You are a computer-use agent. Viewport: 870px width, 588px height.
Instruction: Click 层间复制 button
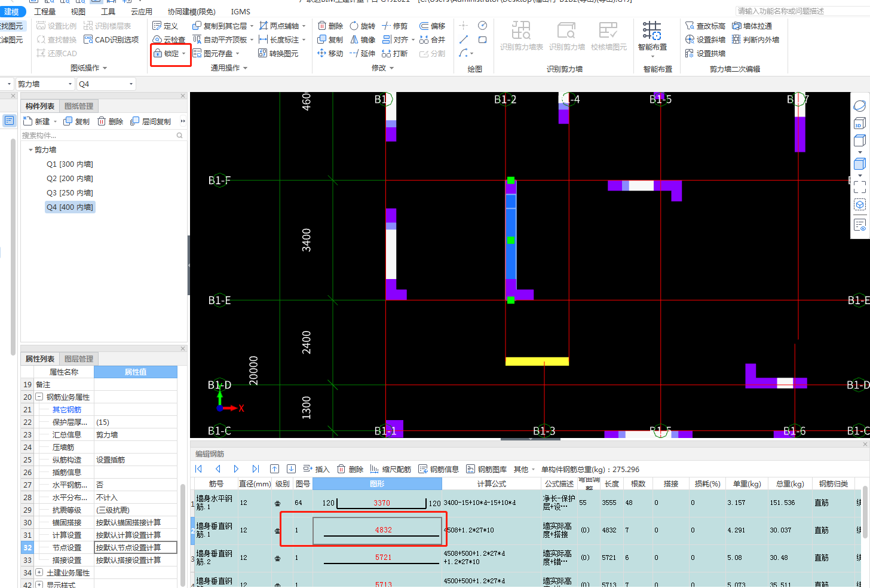pyautogui.click(x=151, y=121)
